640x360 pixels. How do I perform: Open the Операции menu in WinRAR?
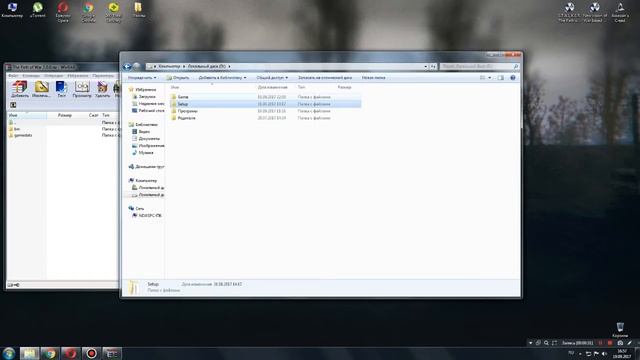(x=53, y=76)
